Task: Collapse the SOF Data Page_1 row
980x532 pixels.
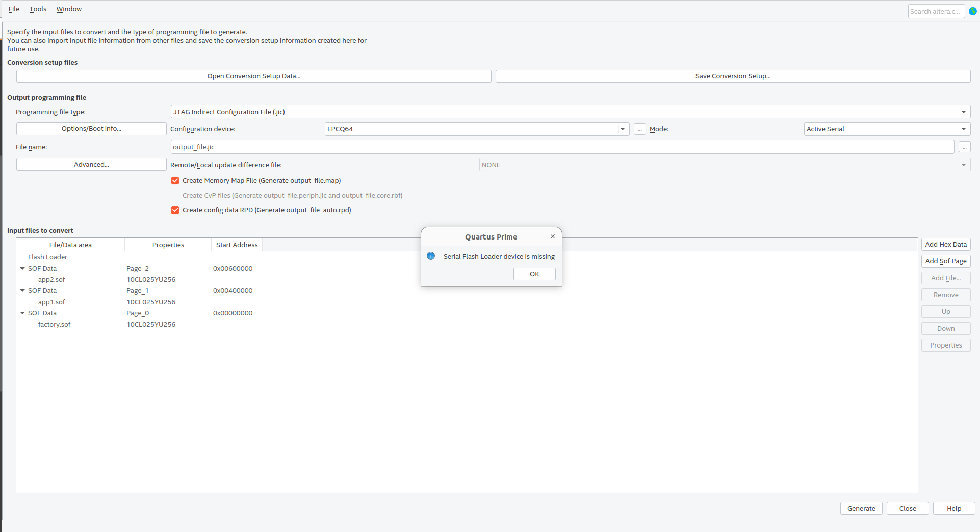Action: tap(22, 291)
